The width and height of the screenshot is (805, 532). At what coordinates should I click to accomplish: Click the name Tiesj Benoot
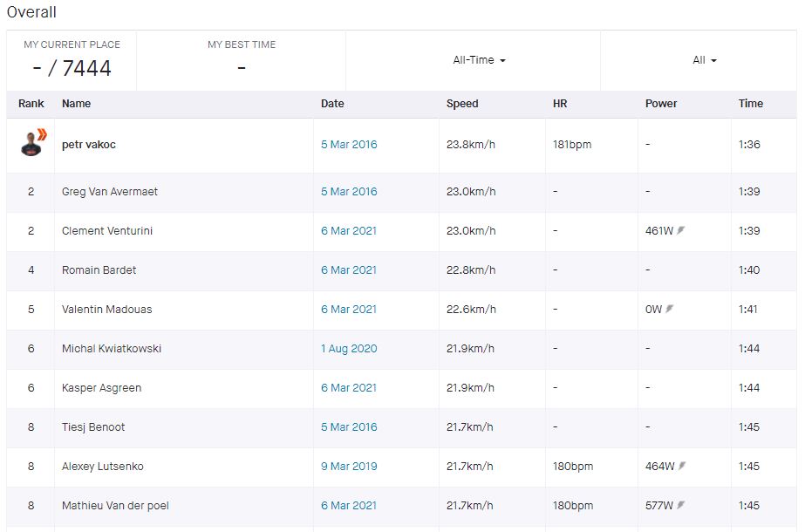[93, 426]
